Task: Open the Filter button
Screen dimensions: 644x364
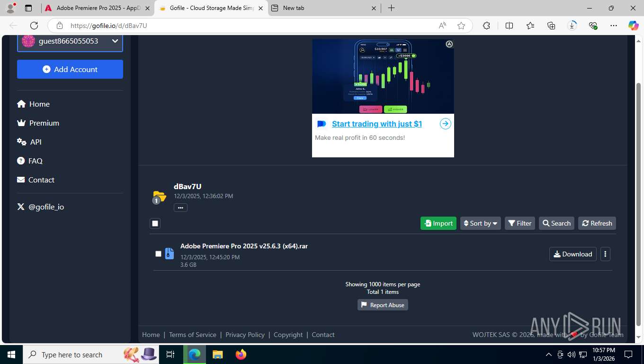Action: point(520,223)
